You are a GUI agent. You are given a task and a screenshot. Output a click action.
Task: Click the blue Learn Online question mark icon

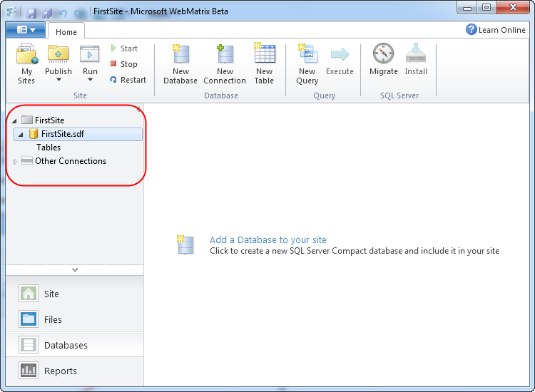coord(472,30)
